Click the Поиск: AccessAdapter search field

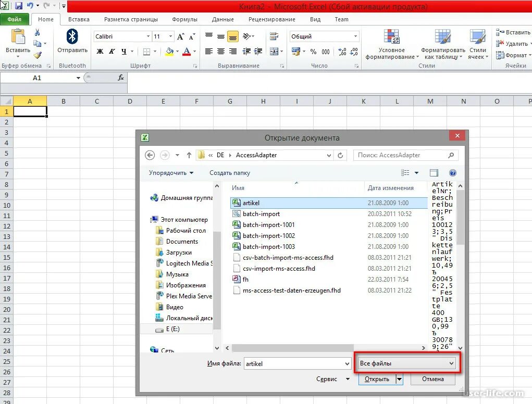[406, 155]
